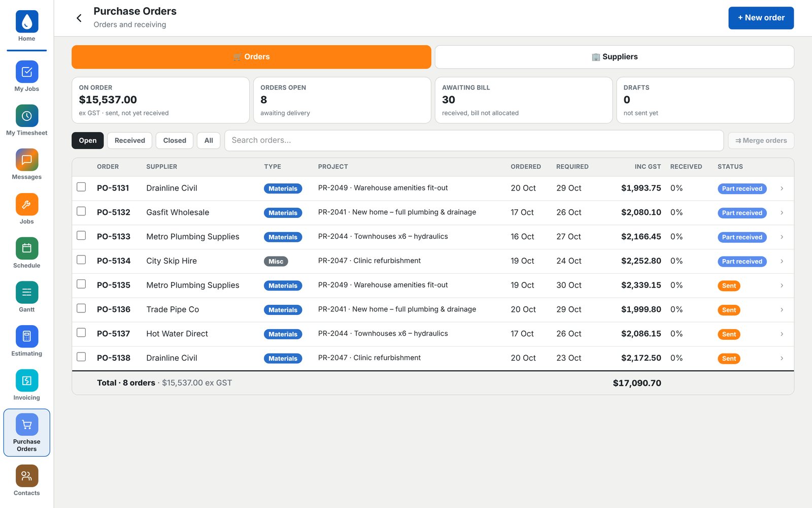Open the Jobs wrench icon
The height and width of the screenshot is (508, 812).
27,204
